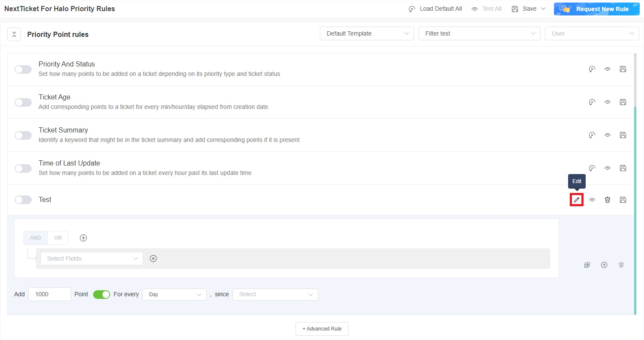Click the Request New Rule button
644x340 pixels.
[596, 9]
